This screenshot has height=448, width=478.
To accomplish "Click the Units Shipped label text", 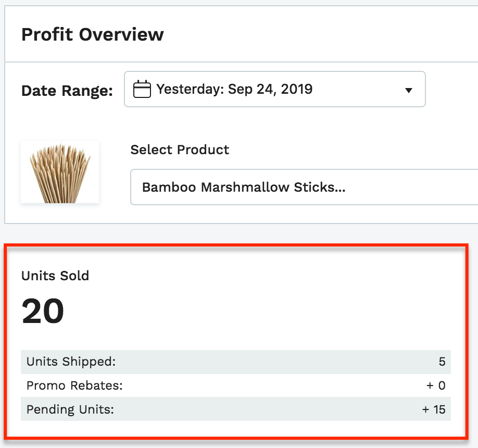I will 71,362.
